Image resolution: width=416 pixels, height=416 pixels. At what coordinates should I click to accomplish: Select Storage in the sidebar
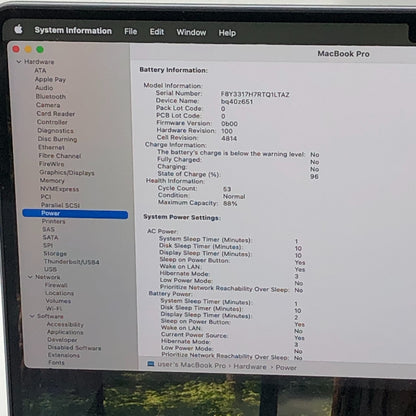point(55,253)
